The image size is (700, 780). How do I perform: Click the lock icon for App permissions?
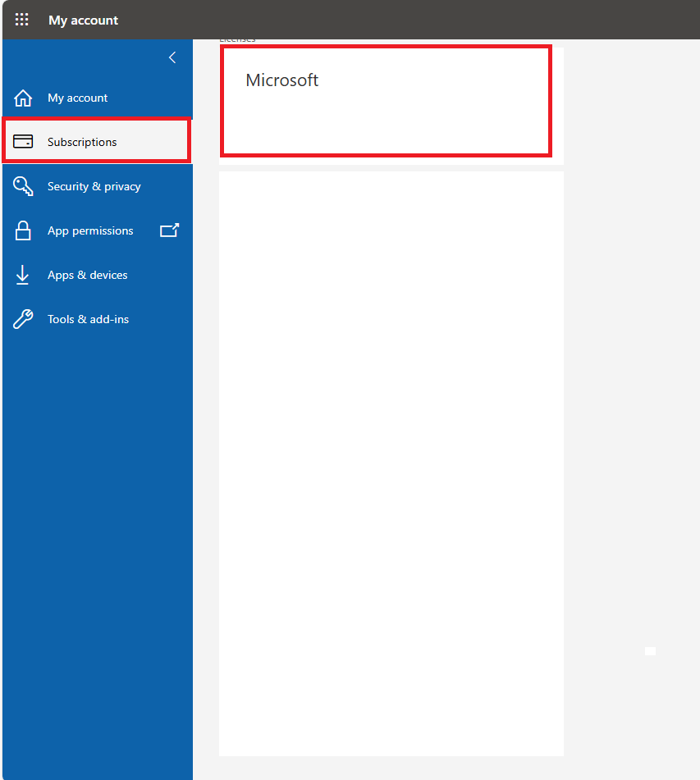pyautogui.click(x=23, y=230)
